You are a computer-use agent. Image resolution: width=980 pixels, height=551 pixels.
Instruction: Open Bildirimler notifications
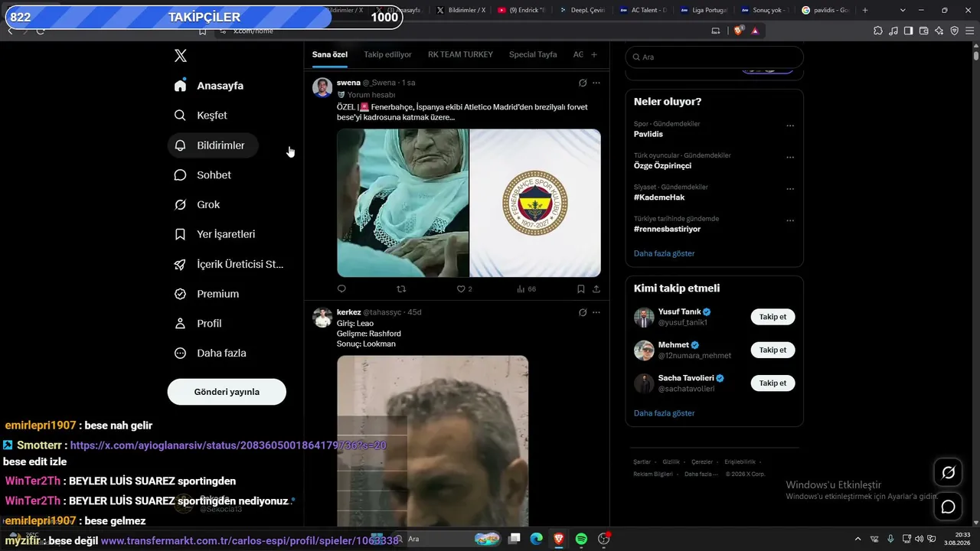click(x=212, y=145)
